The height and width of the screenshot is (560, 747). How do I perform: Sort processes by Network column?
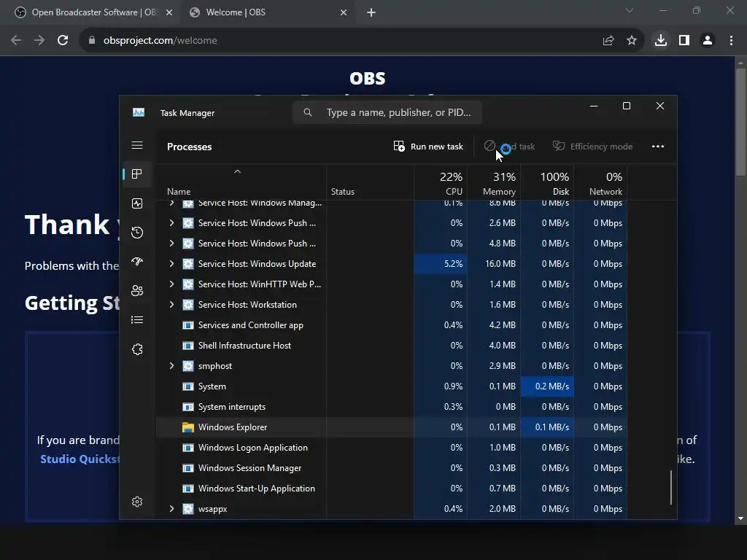point(601,183)
